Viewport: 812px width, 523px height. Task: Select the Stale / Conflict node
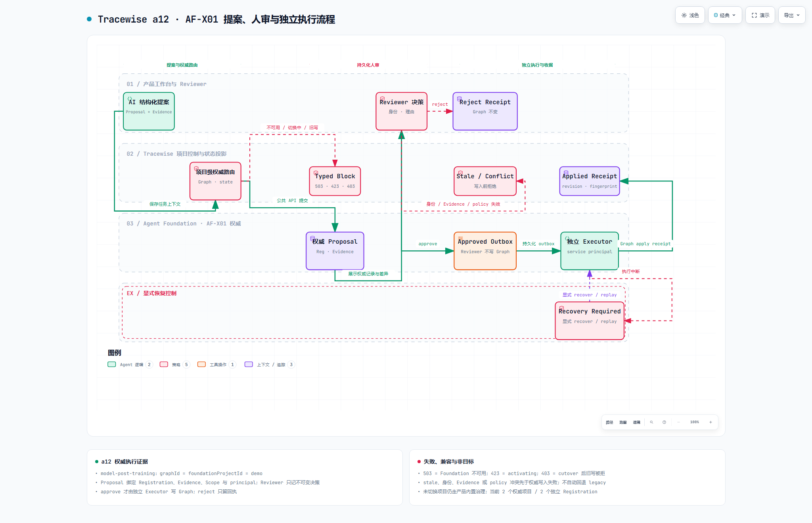coord(485,181)
